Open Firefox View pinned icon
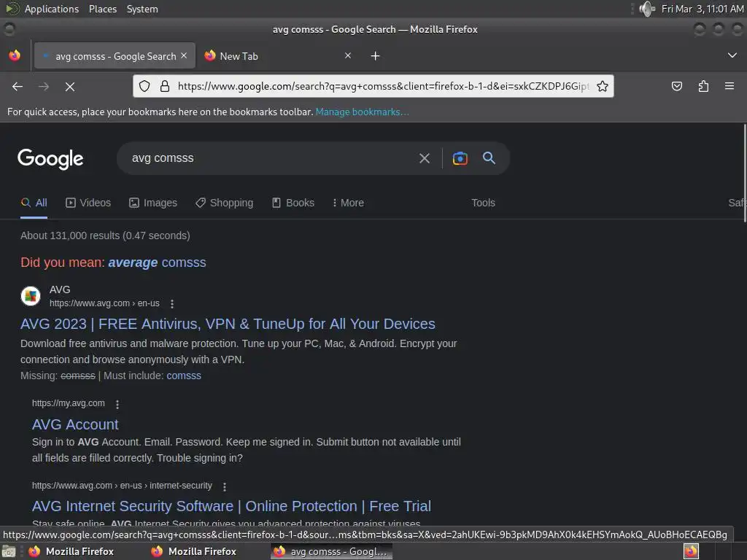 (15, 55)
